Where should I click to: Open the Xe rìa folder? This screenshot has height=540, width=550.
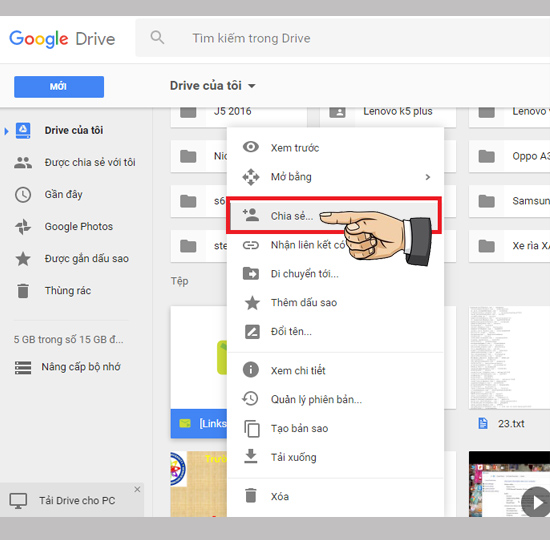click(x=509, y=246)
